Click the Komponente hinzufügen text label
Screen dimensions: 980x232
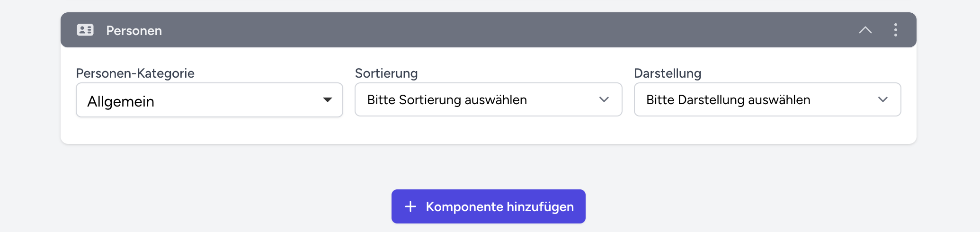(499, 207)
